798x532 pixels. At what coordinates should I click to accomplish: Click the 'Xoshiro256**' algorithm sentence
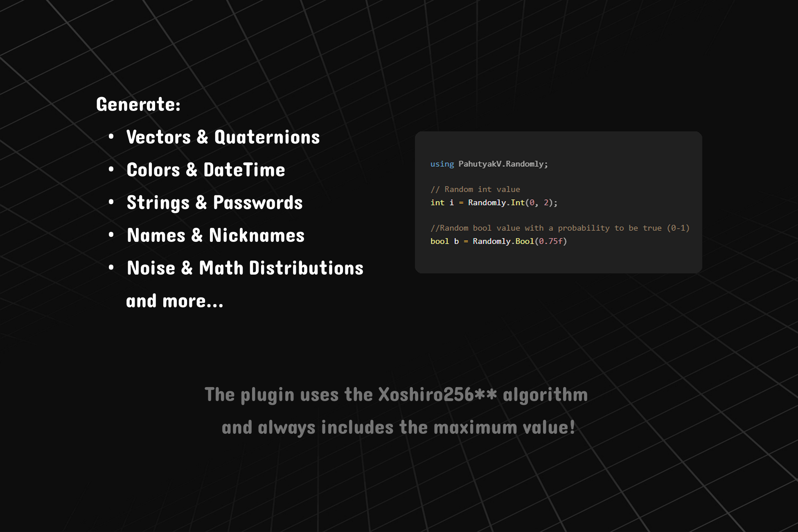396,394
